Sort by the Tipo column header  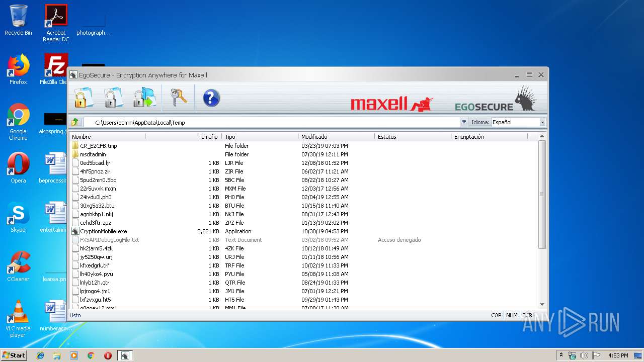[260, 137]
